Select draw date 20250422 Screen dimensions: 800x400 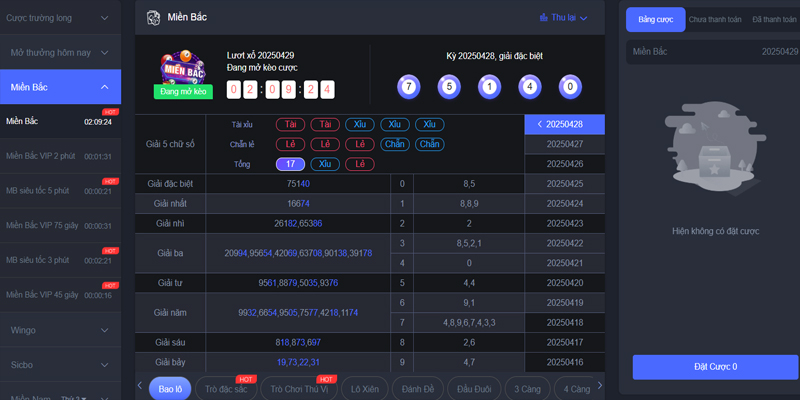pyautogui.click(x=565, y=243)
